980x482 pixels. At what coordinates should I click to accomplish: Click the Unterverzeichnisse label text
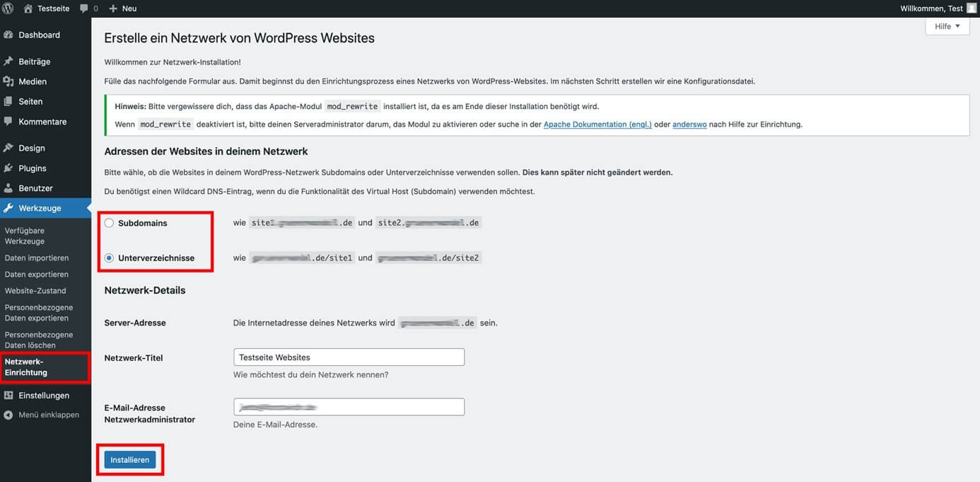coord(156,258)
